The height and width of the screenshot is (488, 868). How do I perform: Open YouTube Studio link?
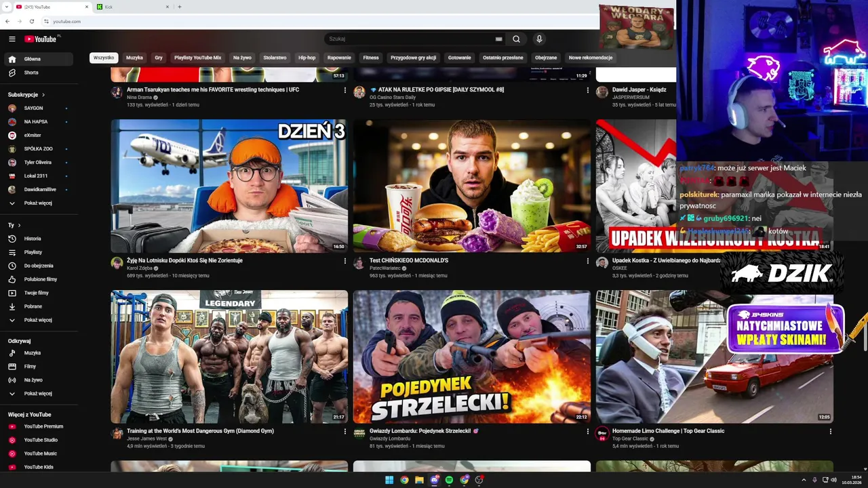coord(40,440)
